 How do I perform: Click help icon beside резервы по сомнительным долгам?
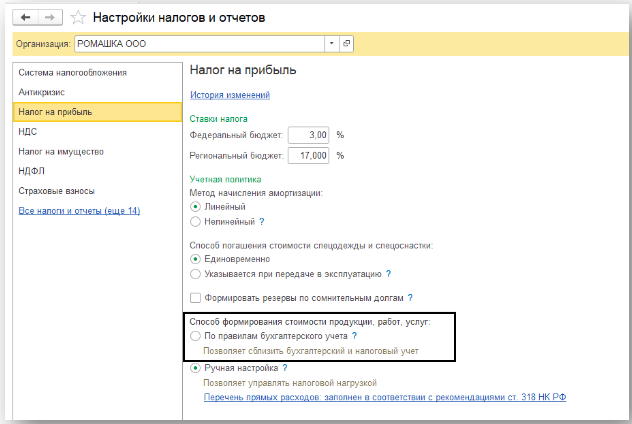[410, 298]
